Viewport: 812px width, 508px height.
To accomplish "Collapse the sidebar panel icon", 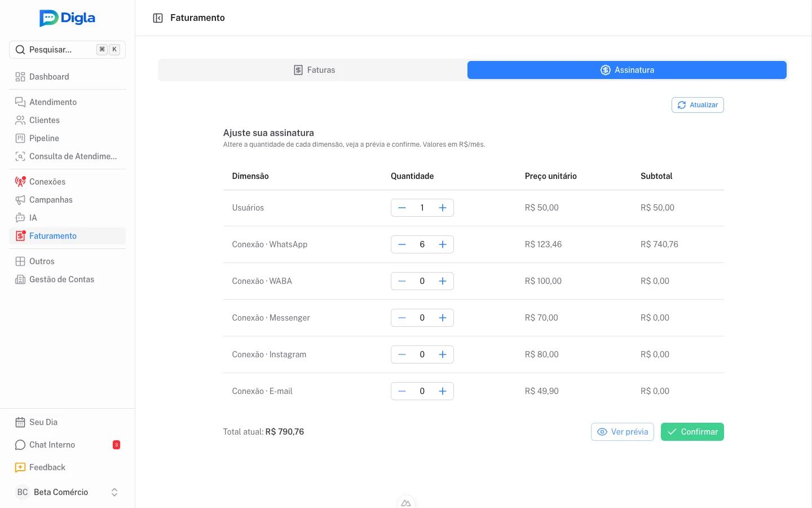I will click(158, 18).
